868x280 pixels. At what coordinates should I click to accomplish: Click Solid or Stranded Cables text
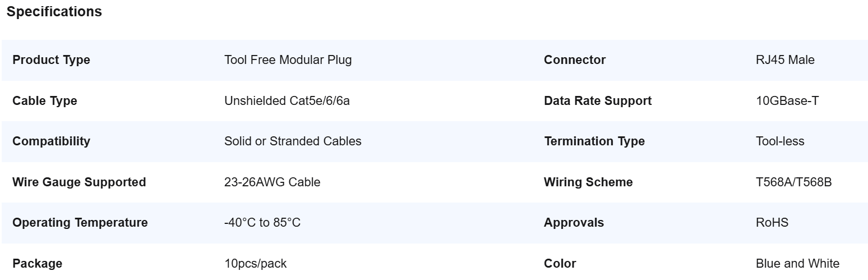click(293, 141)
